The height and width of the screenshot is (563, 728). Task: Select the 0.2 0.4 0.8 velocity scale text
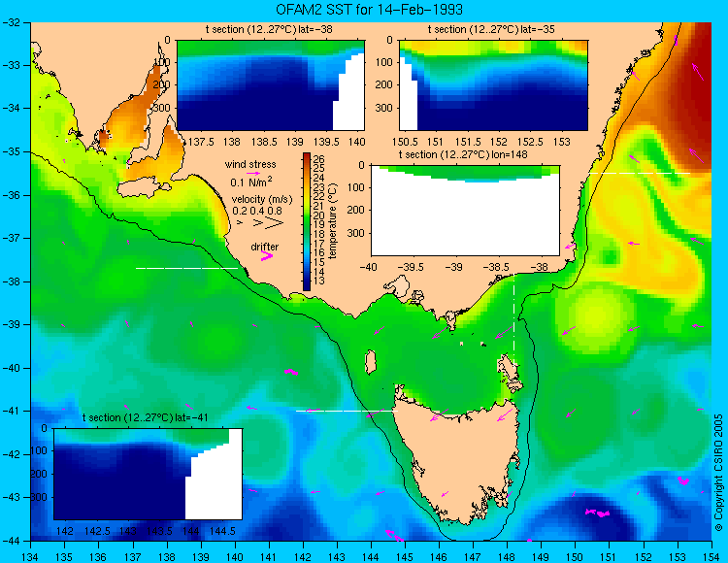(x=257, y=211)
